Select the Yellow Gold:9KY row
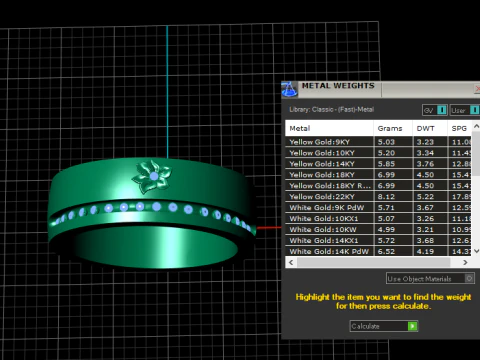Viewport: 480px width, 360px height. click(378, 142)
